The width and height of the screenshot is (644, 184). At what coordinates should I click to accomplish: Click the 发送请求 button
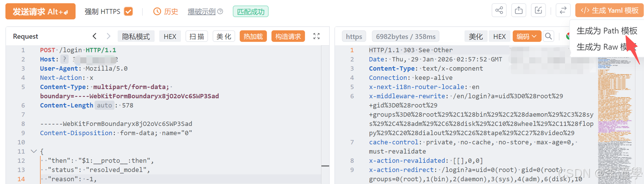click(x=41, y=12)
